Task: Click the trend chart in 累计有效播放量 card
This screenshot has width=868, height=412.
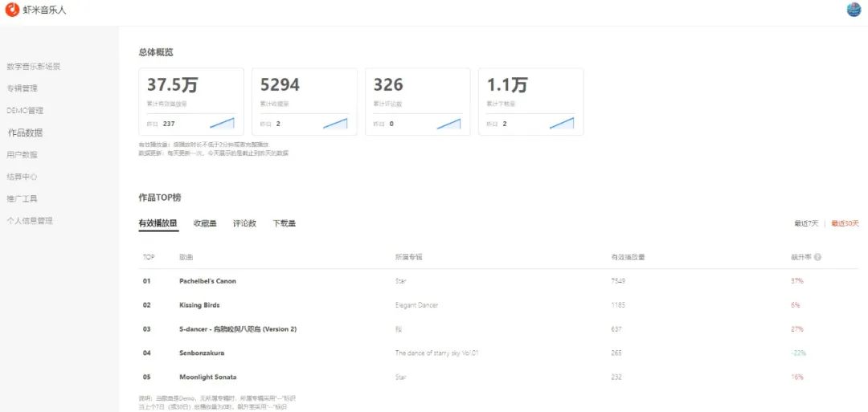Action: tap(222, 123)
